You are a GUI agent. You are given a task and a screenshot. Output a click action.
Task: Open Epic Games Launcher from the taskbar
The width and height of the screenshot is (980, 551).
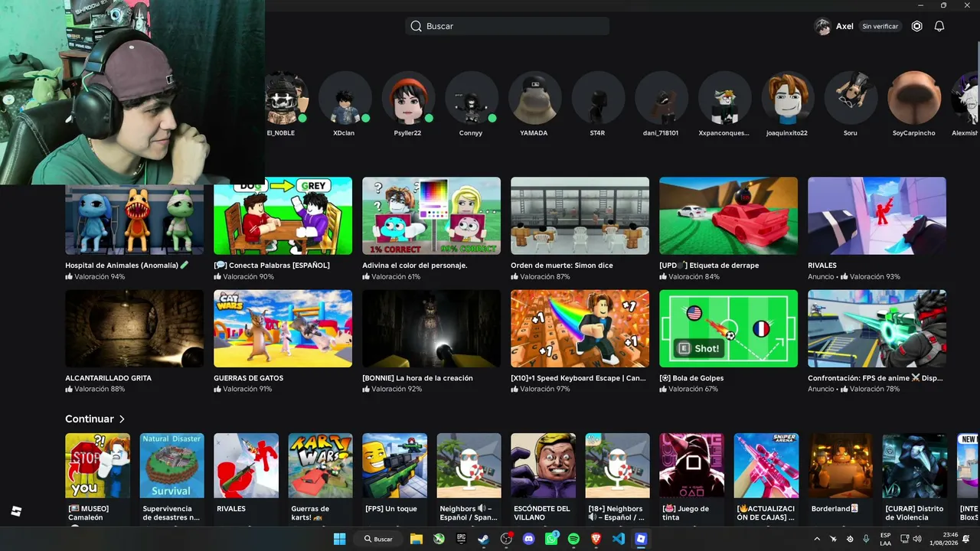[461, 539]
